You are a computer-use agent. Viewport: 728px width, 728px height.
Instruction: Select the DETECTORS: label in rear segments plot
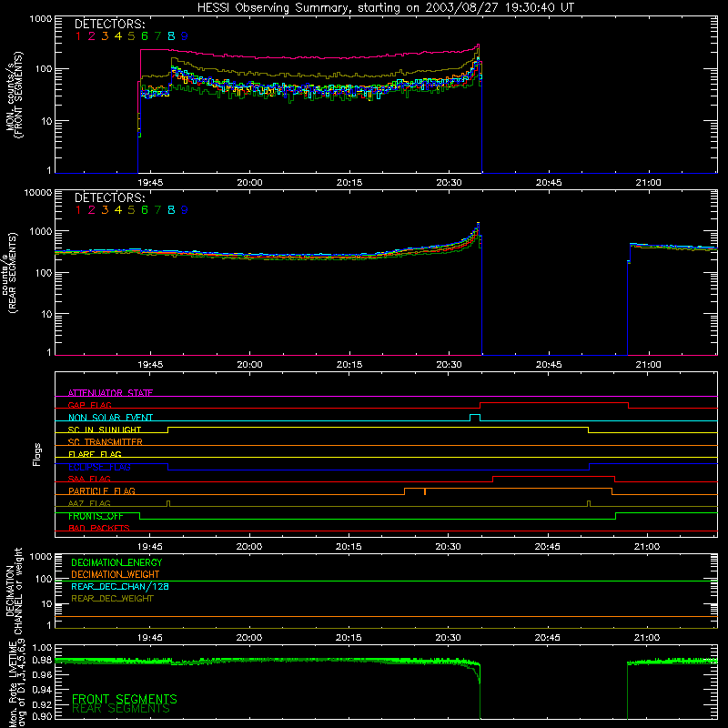coord(110,198)
